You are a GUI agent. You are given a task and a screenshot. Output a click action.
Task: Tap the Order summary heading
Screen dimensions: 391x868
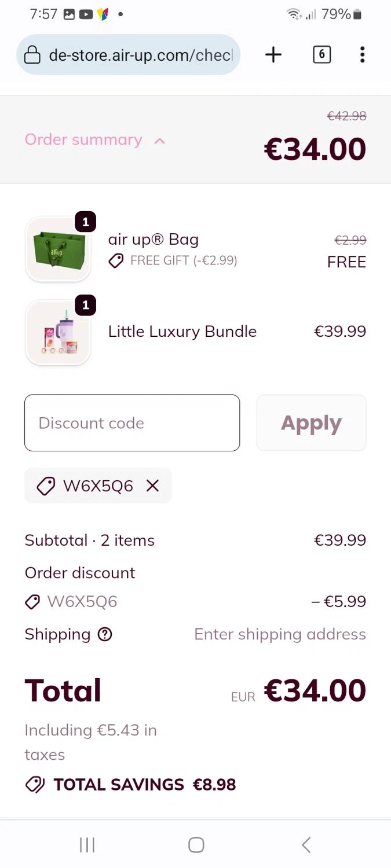[83, 139]
